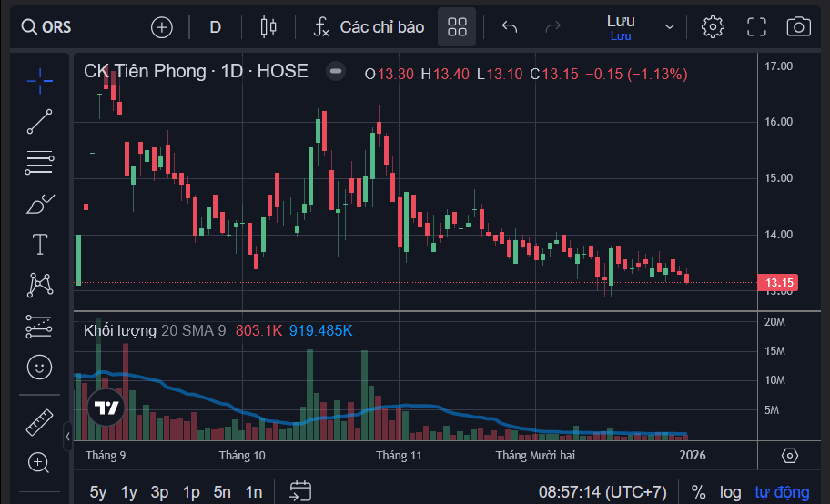
Task: Open the Fibonacci retracement tool
Action: tap(40, 163)
